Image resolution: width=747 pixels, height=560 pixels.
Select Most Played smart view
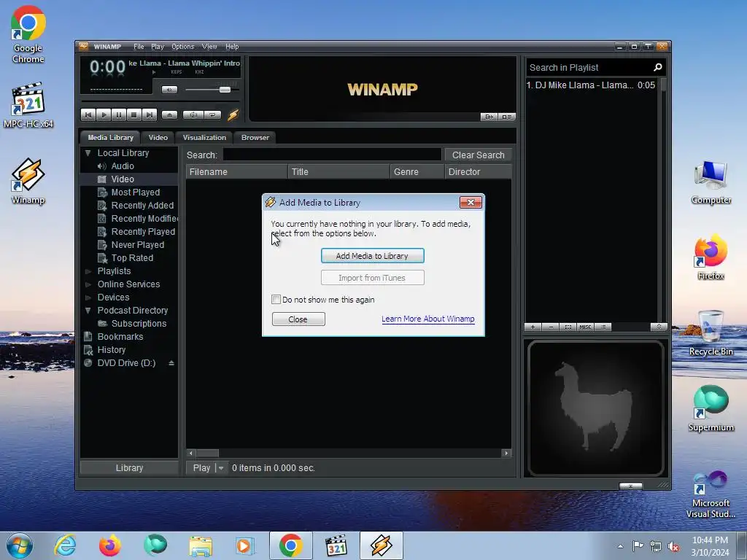point(135,192)
